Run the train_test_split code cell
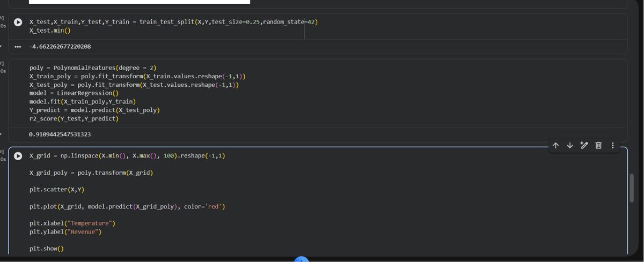 (18, 23)
